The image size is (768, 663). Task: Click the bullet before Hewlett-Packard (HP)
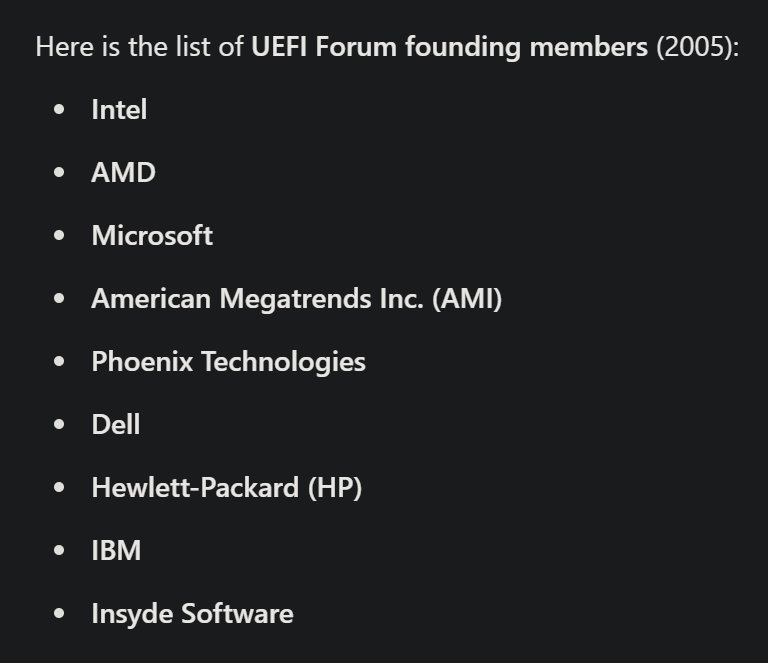point(60,488)
